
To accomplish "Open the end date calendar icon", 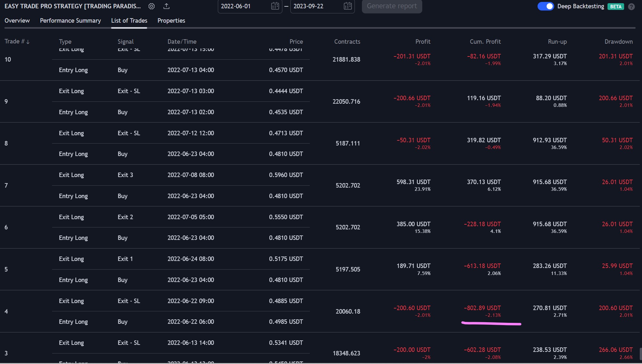I will (x=348, y=6).
